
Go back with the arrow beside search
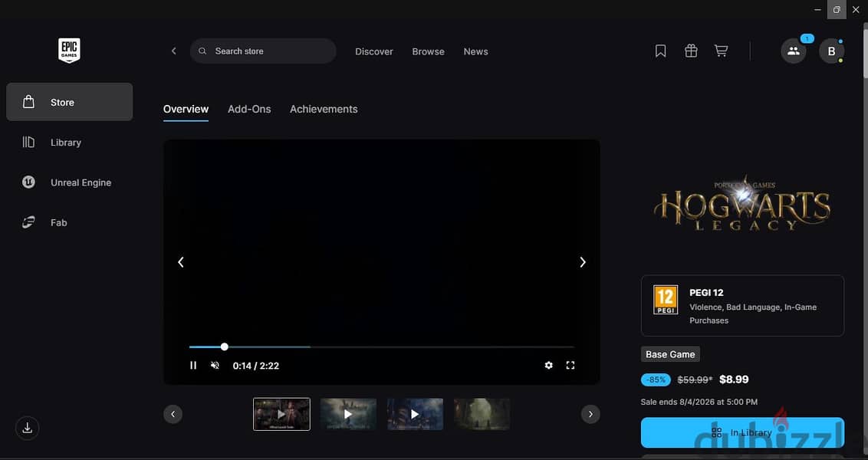[174, 51]
